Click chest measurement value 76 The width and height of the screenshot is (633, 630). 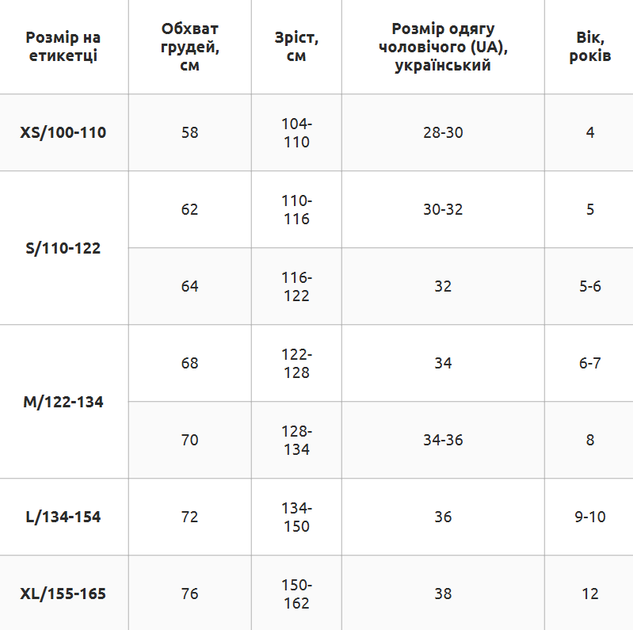tap(190, 594)
